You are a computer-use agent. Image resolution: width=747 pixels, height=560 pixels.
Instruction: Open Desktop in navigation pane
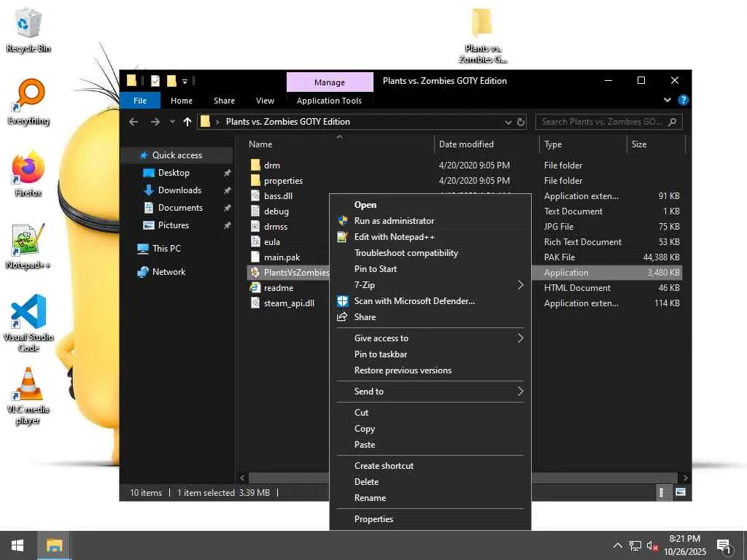(174, 173)
